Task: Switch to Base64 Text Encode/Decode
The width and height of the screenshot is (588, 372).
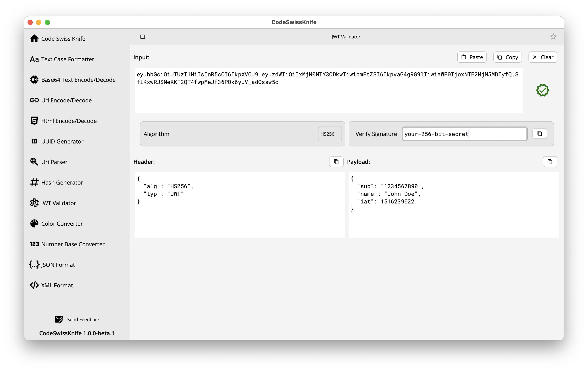Action: click(x=78, y=80)
